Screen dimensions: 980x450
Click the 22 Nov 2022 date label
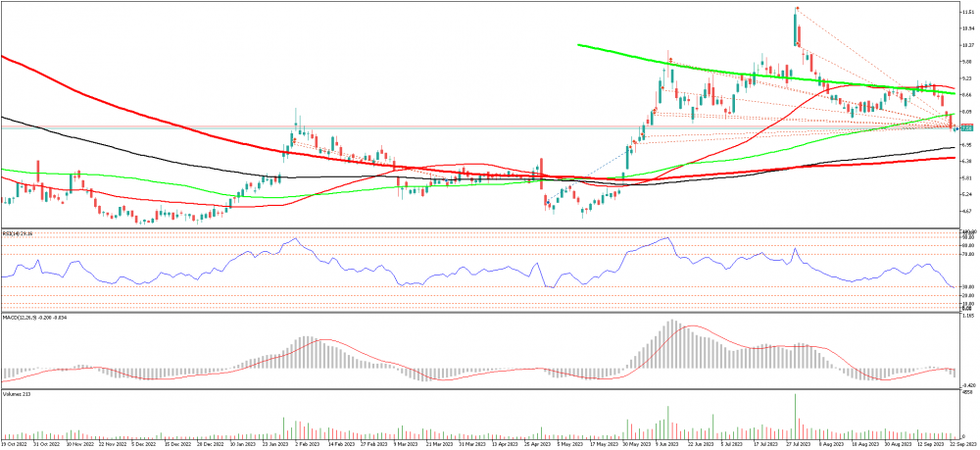[x=113, y=444]
